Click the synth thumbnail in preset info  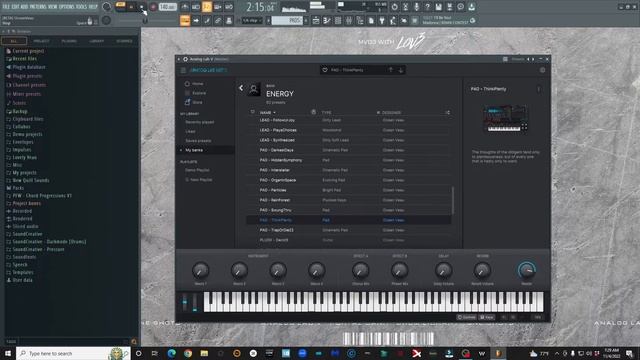[505, 118]
